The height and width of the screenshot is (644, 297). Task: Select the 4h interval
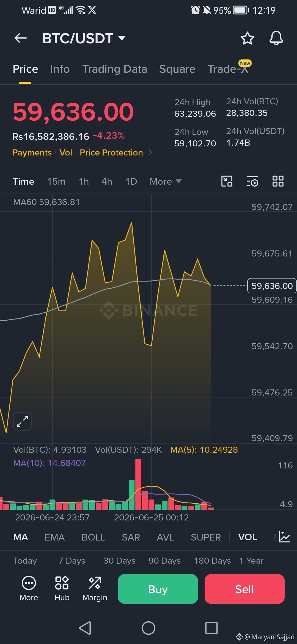(x=107, y=181)
